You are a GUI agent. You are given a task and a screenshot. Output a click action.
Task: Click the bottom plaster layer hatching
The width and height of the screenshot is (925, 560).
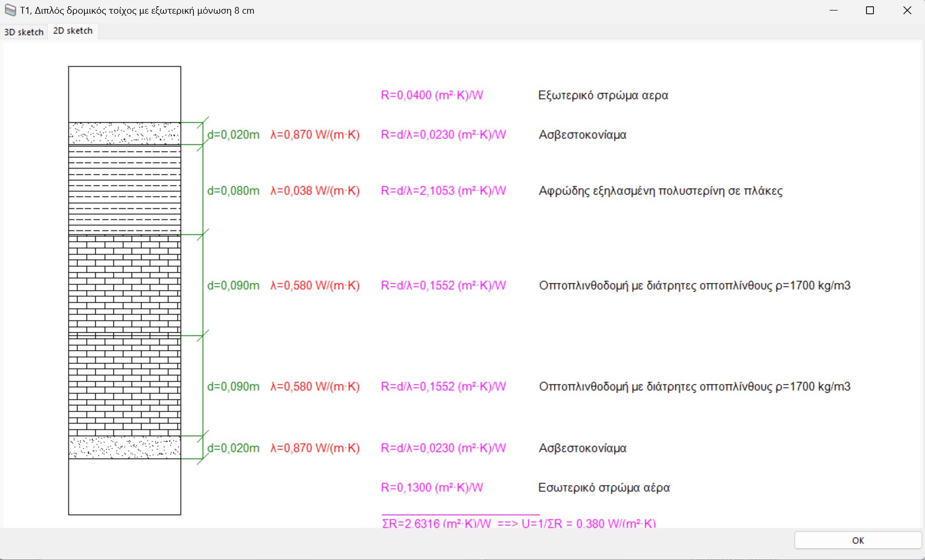(124, 447)
